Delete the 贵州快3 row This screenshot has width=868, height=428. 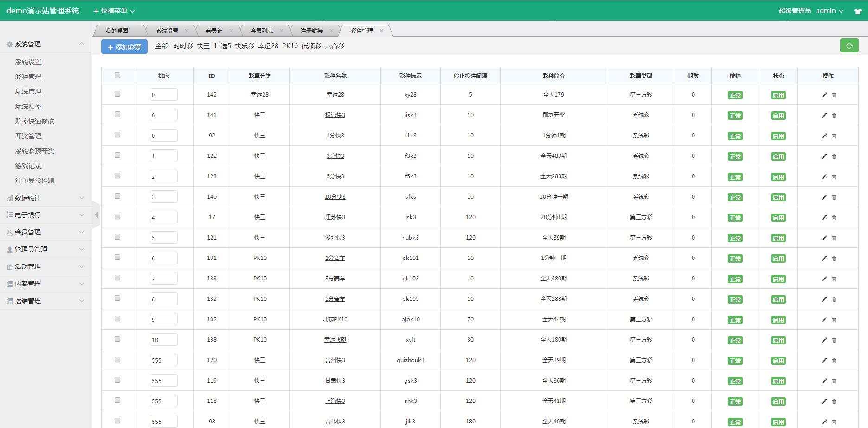coord(834,360)
